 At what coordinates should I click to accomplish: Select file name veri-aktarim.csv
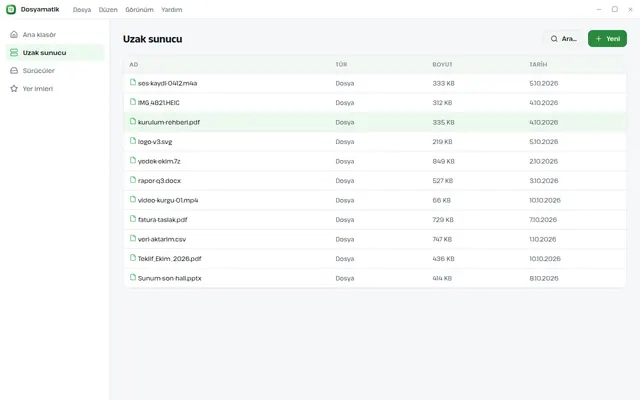point(162,239)
